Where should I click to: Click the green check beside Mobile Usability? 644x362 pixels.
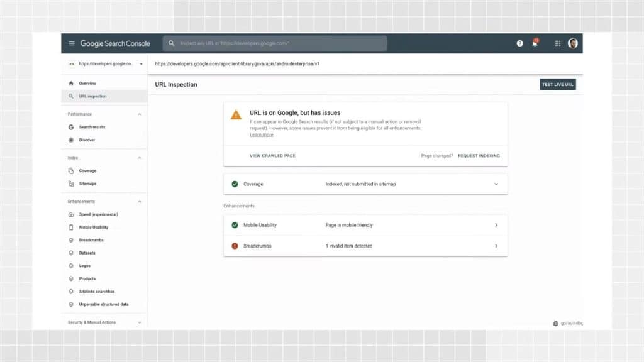[x=235, y=225]
